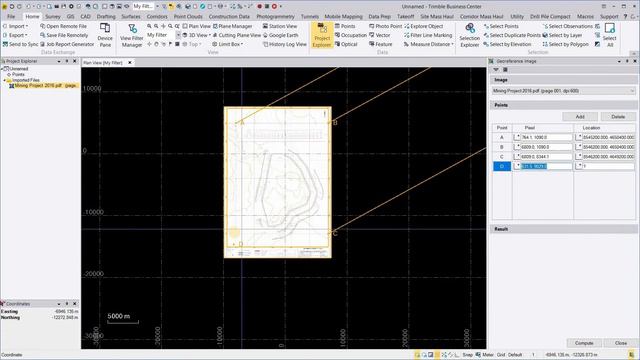Click Select Points command
The width and height of the screenshot is (640, 360).
[501, 26]
